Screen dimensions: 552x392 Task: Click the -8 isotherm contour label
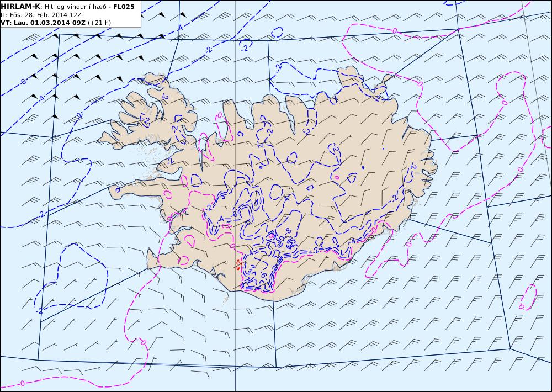click(x=288, y=231)
